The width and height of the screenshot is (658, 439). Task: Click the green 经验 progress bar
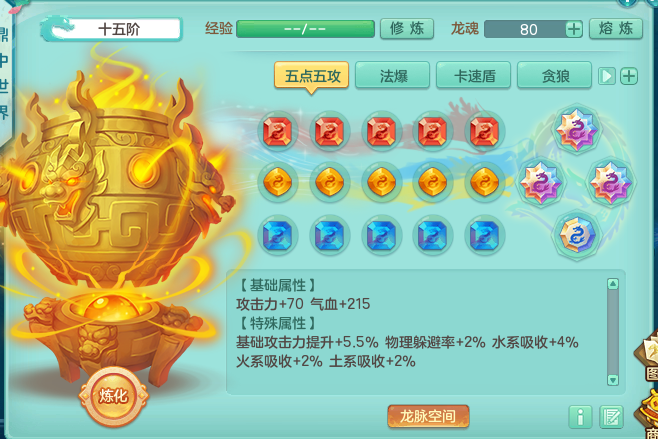(x=306, y=29)
